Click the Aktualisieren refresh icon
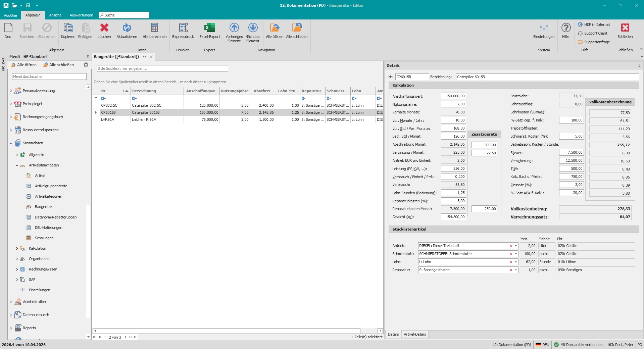Viewport: 644px width, 349px height. pyautogui.click(x=127, y=28)
